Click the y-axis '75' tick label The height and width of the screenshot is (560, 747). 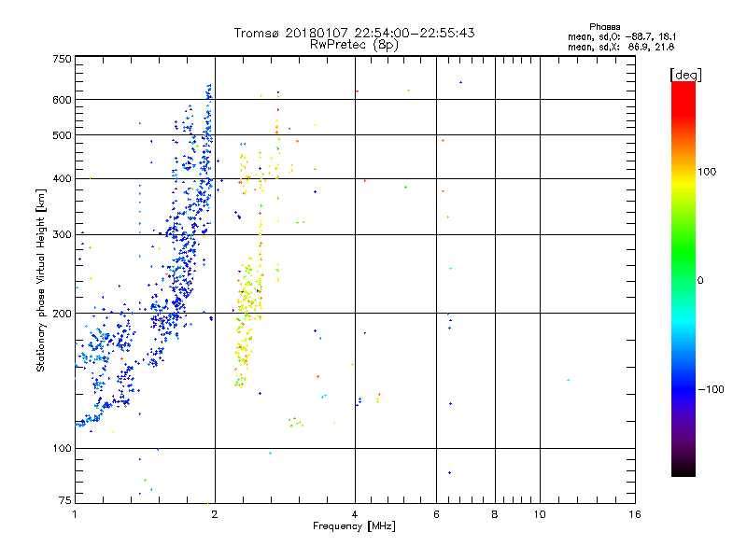(65, 500)
